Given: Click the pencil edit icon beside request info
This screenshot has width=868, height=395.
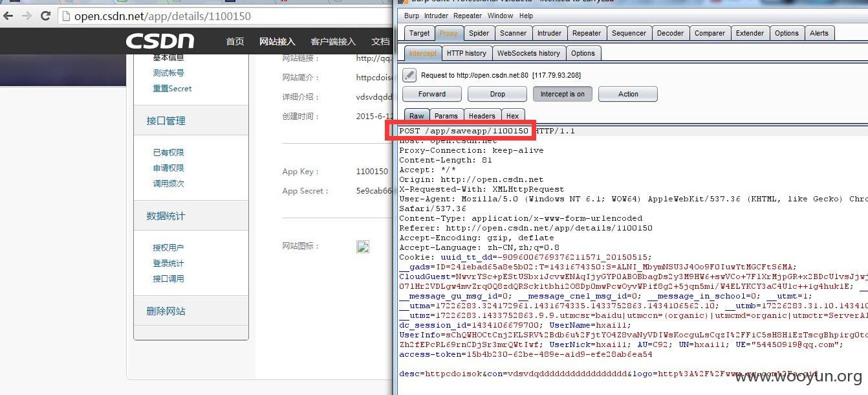Looking at the screenshot, I should click(x=409, y=75).
